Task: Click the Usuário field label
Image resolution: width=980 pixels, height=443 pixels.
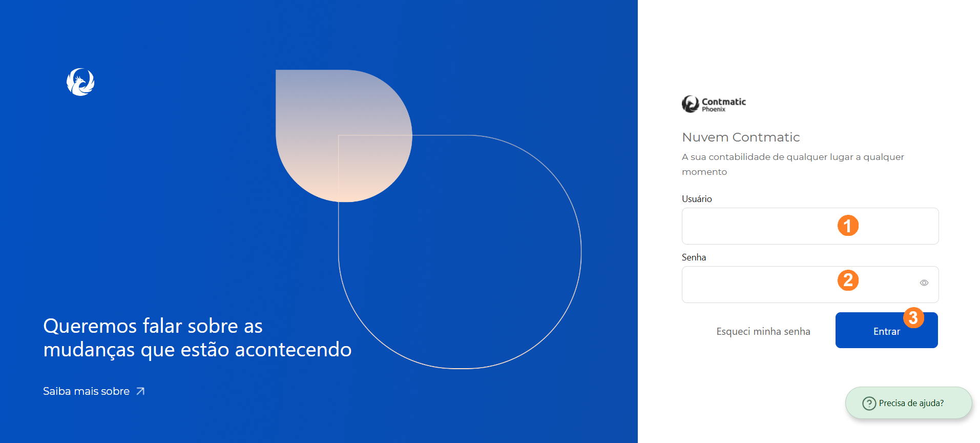Action: point(697,199)
